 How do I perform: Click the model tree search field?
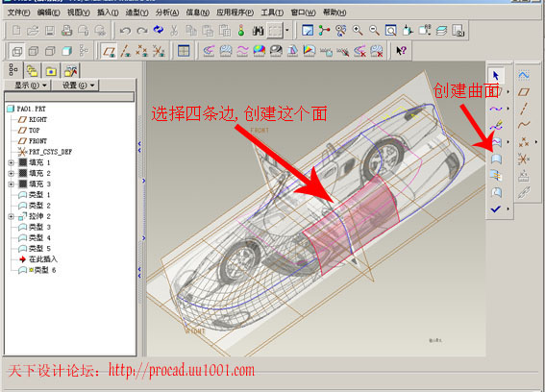tap(69, 96)
